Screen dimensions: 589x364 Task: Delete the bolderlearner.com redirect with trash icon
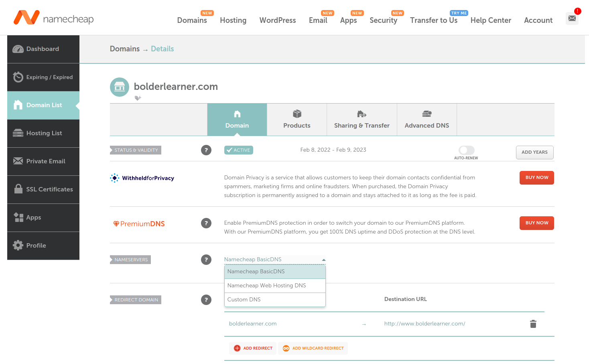533,324
